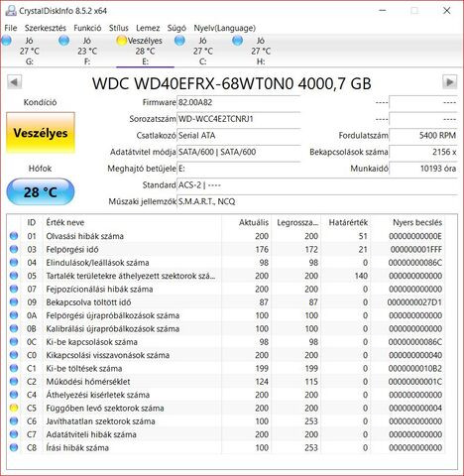This screenshot has width=464, height=476.
Task: Click status icon of Olvasási hibák száma row
Action: pos(14,236)
